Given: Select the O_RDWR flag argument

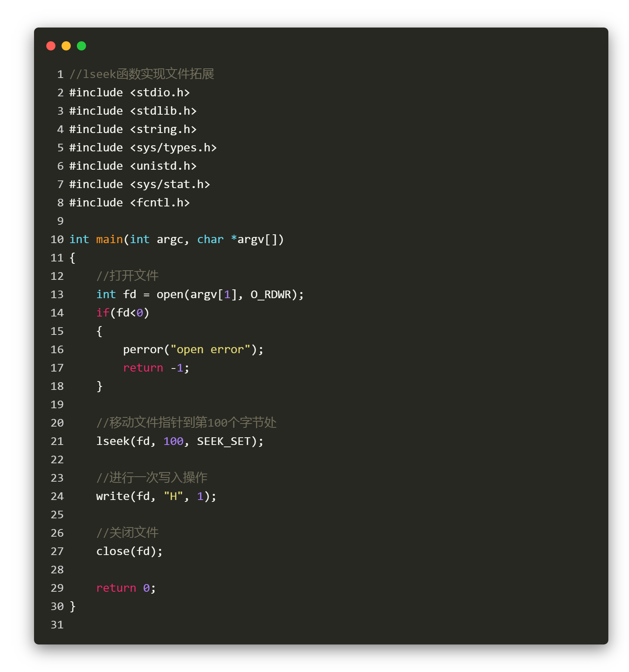Looking at the screenshot, I should coord(272,294).
